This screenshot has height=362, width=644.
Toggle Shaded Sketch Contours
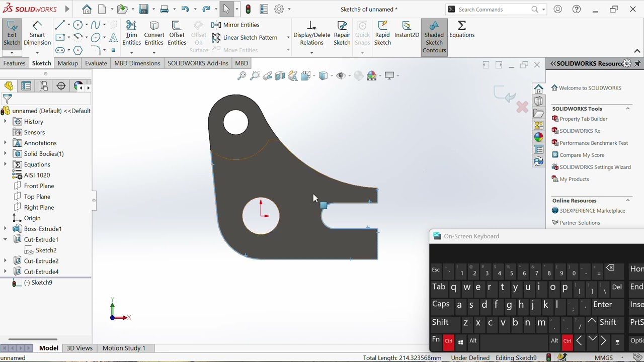coord(434,37)
